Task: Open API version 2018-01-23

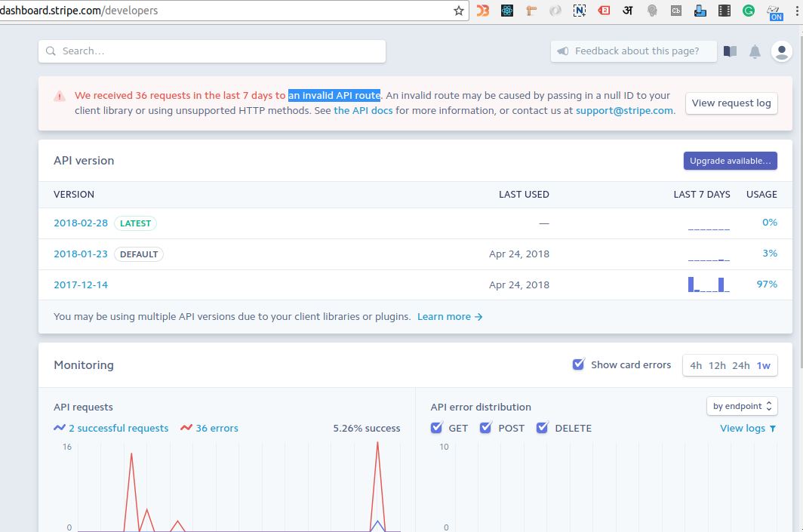Action: [x=81, y=254]
